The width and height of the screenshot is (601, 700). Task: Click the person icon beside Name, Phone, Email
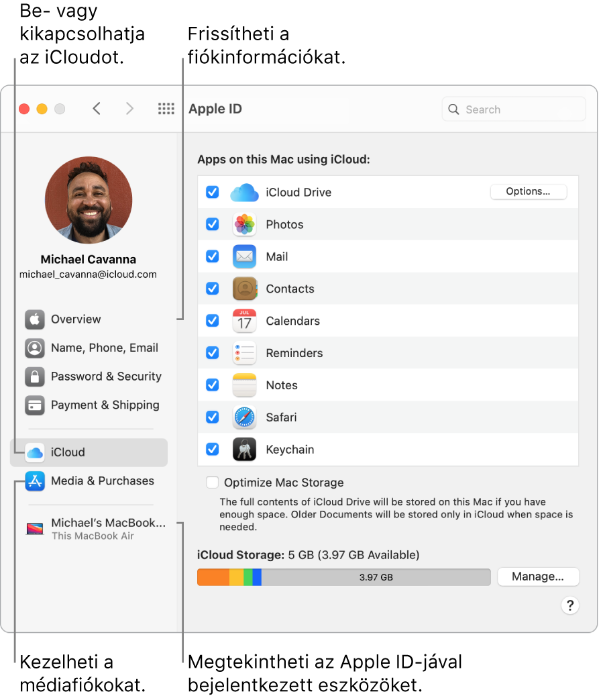(x=35, y=348)
